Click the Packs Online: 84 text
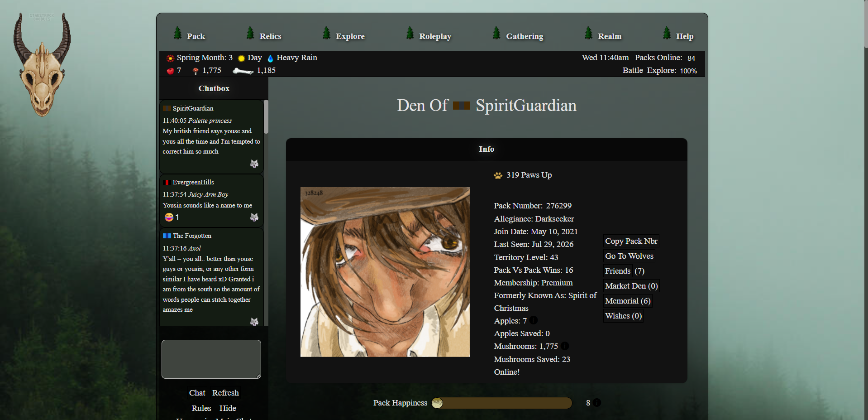 [665, 58]
